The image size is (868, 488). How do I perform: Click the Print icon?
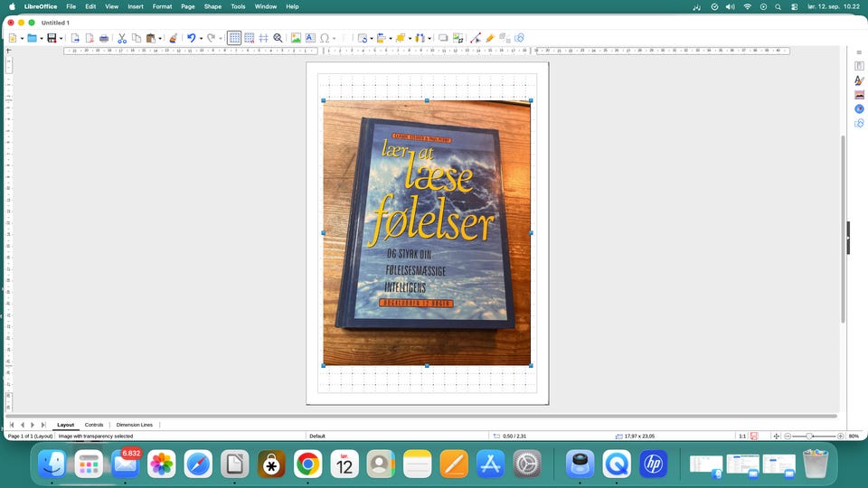(x=103, y=38)
